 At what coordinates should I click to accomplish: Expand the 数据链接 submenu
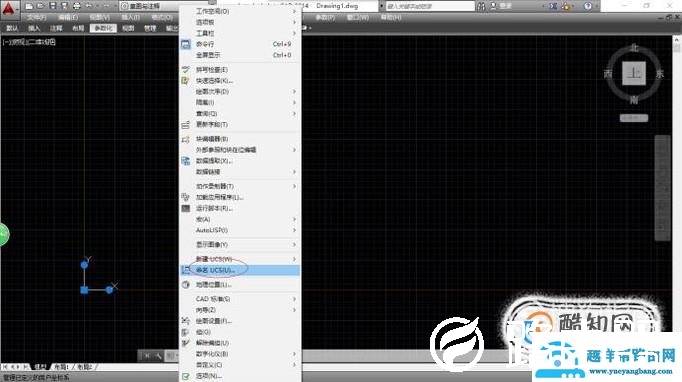point(240,172)
